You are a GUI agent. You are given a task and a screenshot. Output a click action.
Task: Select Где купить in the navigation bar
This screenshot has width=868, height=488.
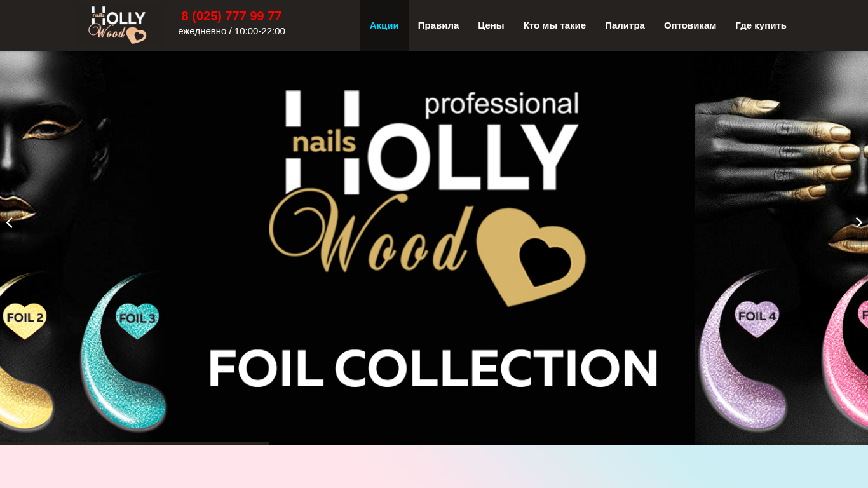(x=761, y=25)
